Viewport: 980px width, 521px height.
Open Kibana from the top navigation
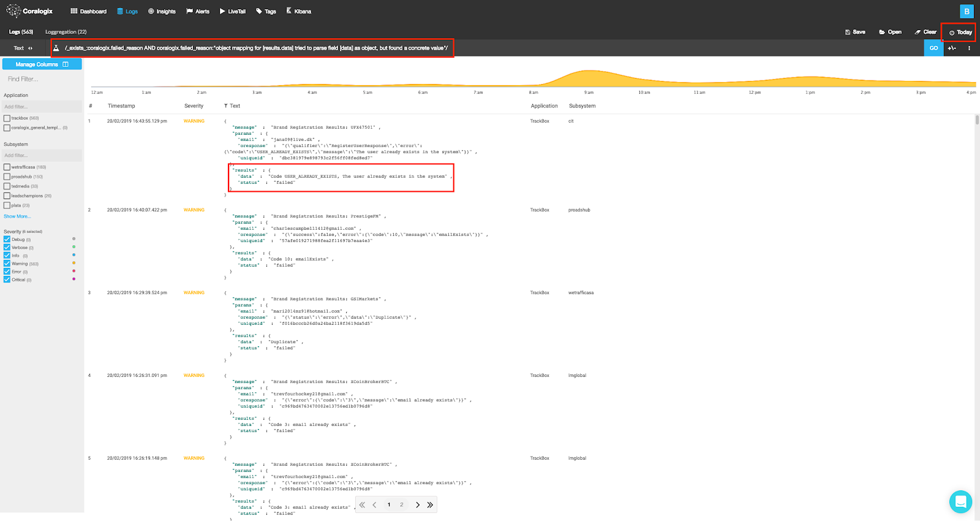point(299,11)
